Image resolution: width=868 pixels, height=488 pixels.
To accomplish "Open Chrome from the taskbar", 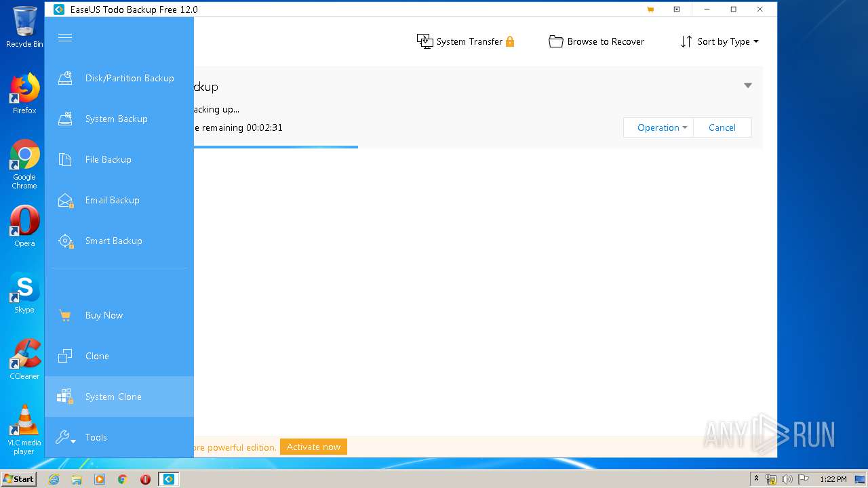I will (x=123, y=479).
